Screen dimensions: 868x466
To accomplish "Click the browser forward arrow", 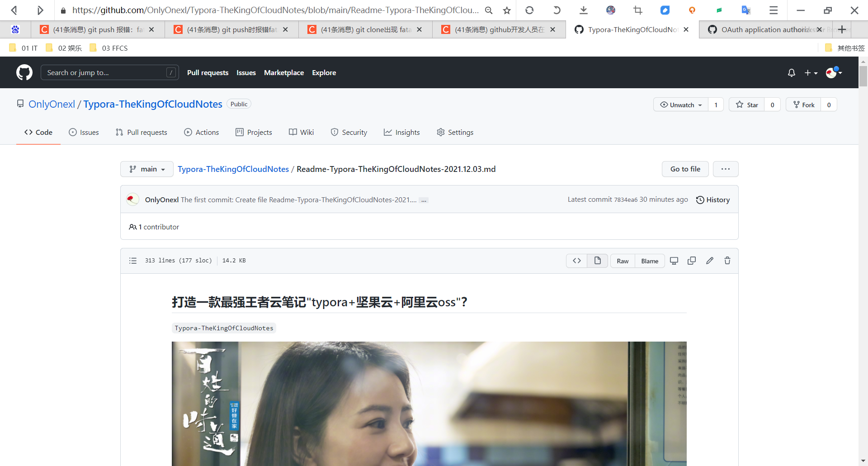I will click(x=40, y=10).
